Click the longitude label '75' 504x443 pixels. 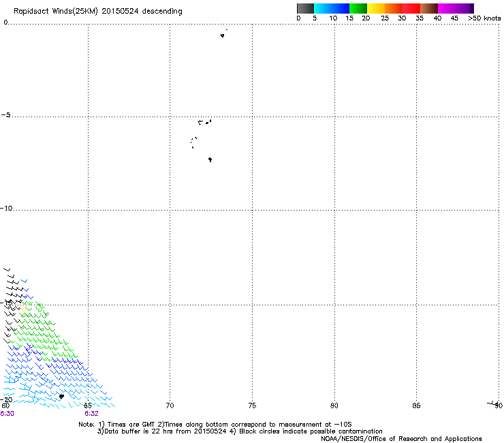pyautogui.click(x=252, y=406)
